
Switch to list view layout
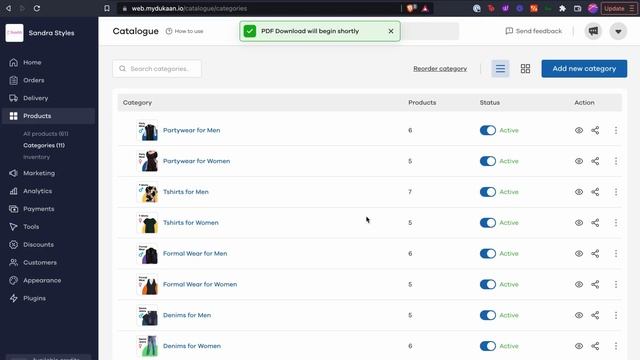[x=500, y=69]
